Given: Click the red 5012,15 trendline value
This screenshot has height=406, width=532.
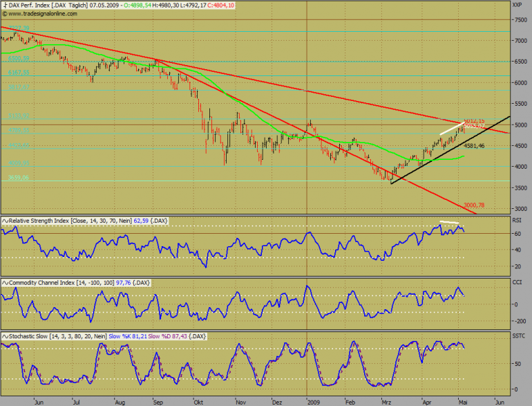Looking at the screenshot, I should tap(474, 121).
